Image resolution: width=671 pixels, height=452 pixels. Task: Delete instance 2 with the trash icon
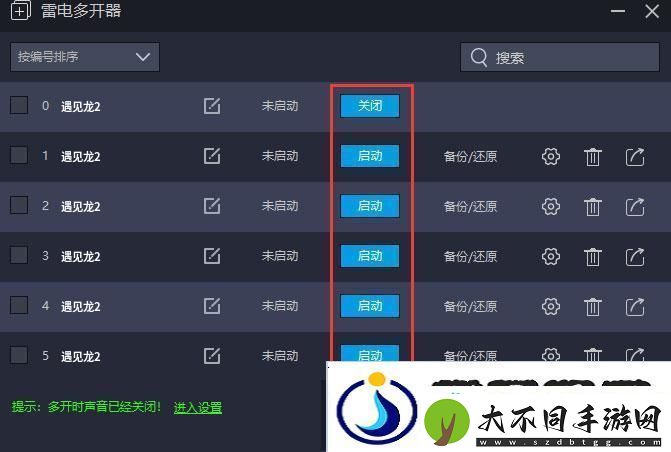(x=593, y=207)
